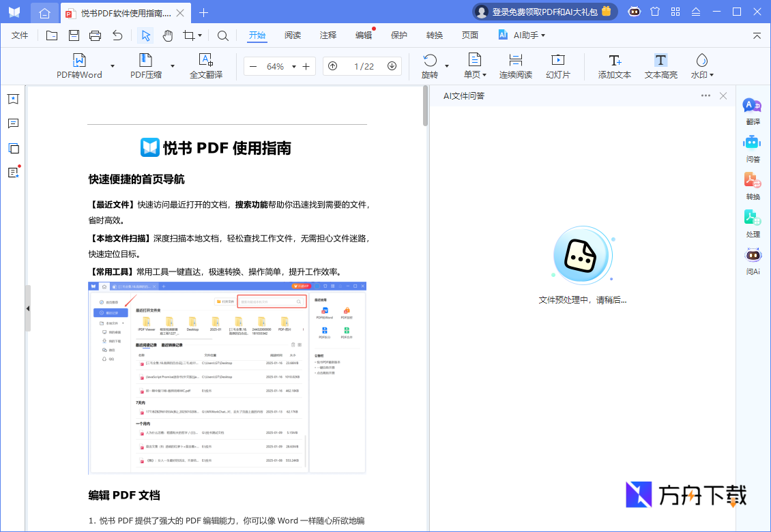Select the 转换 convert icon on the right
Image resolution: width=771 pixels, height=532 pixels.
pyautogui.click(x=752, y=186)
